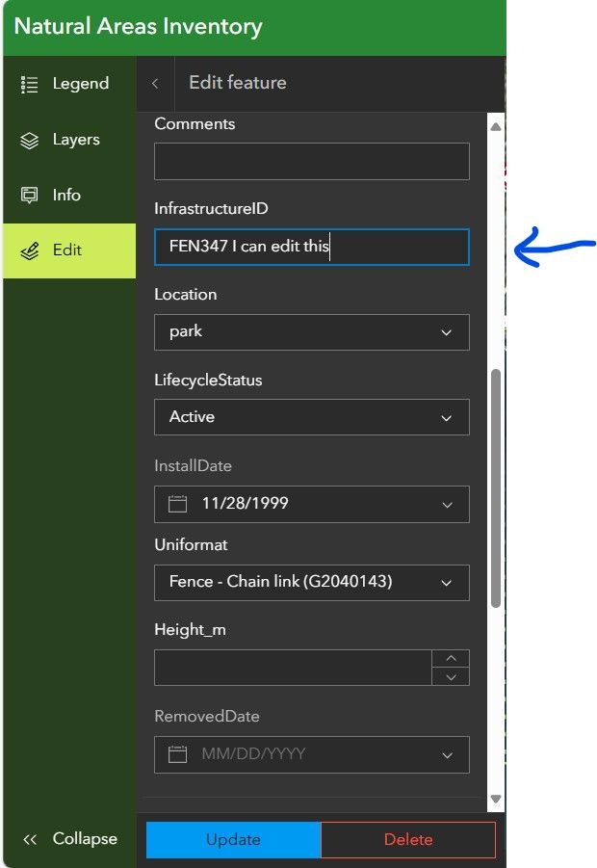Click the form's vertical scrollbar thumb
This screenshot has height=868, width=597.
coord(496,487)
